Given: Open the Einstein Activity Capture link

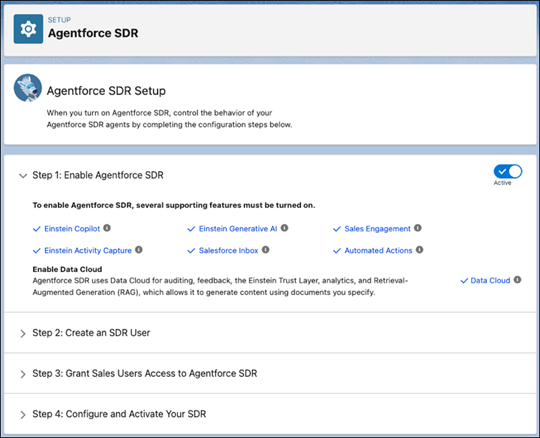Looking at the screenshot, I should click(88, 250).
